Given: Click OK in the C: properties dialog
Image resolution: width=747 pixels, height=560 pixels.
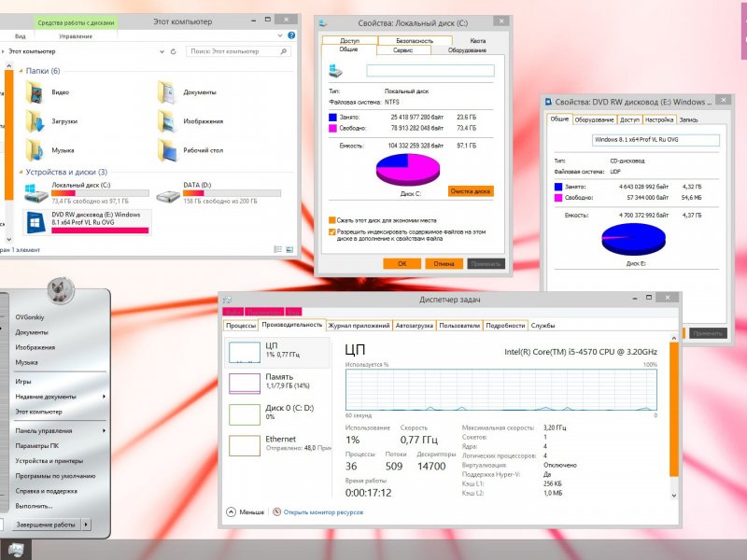Looking at the screenshot, I should 402,263.
